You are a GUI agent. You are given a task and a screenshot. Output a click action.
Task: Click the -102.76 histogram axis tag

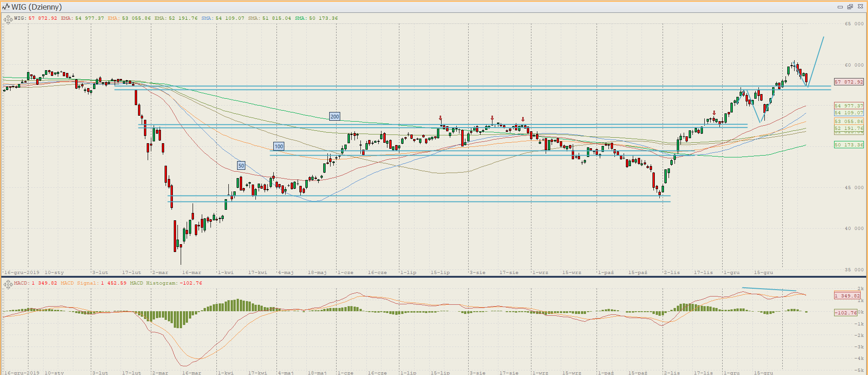point(845,313)
